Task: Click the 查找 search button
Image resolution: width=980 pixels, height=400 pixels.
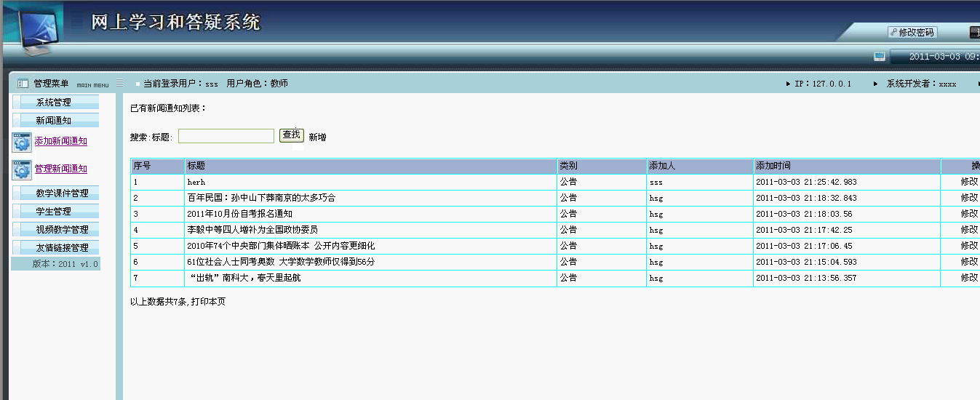Action: click(x=291, y=135)
